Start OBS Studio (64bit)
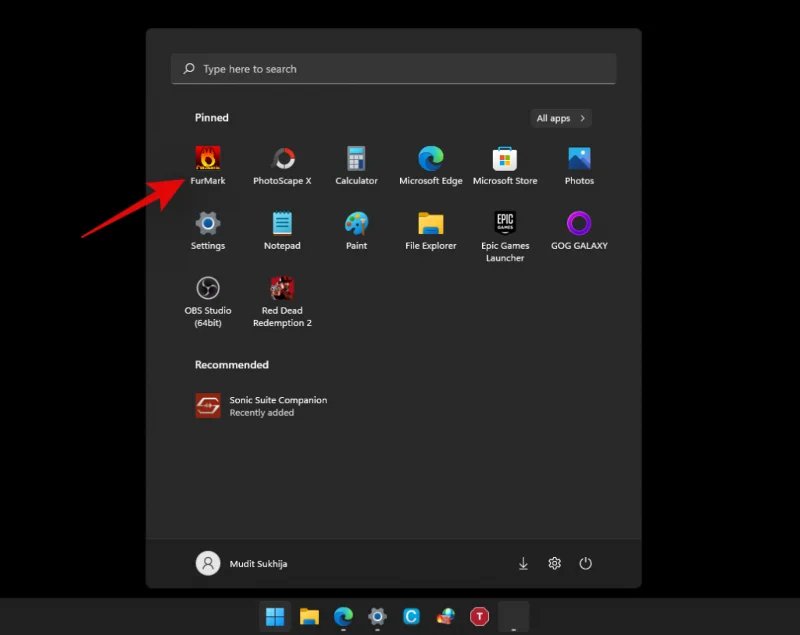The height and width of the screenshot is (635, 800). click(208, 290)
